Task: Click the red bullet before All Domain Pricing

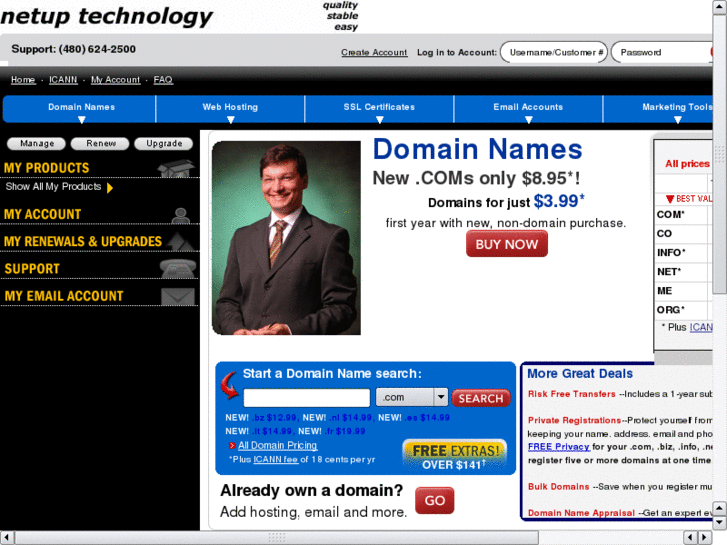Action: (x=232, y=446)
